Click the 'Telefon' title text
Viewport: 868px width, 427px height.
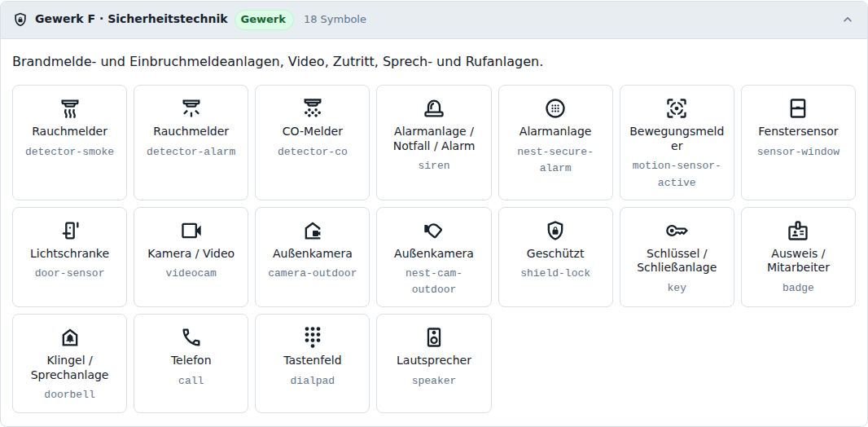pos(191,360)
